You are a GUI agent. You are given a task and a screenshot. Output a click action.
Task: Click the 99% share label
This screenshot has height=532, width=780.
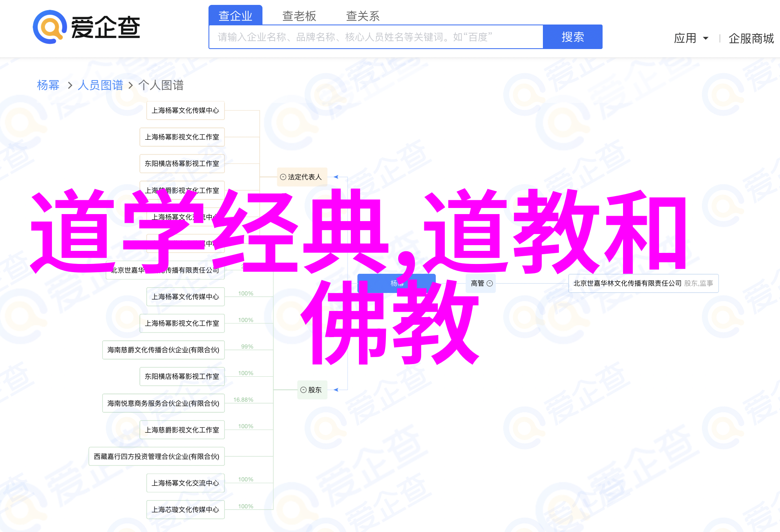[247, 346]
